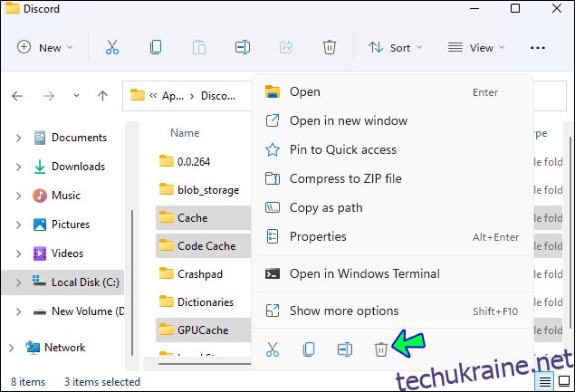Click the Paste icon in toolbar
575x392 pixels.
point(199,47)
